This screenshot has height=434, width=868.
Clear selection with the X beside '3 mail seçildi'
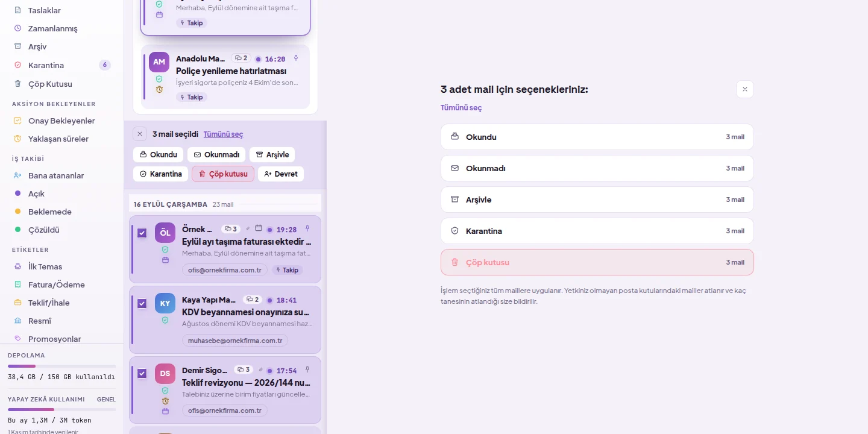[140, 134]
